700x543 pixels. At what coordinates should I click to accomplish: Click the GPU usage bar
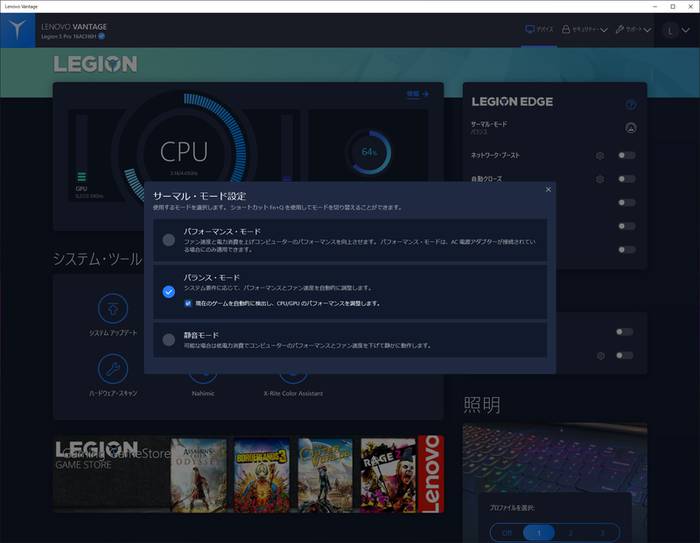tap(82, 148)
